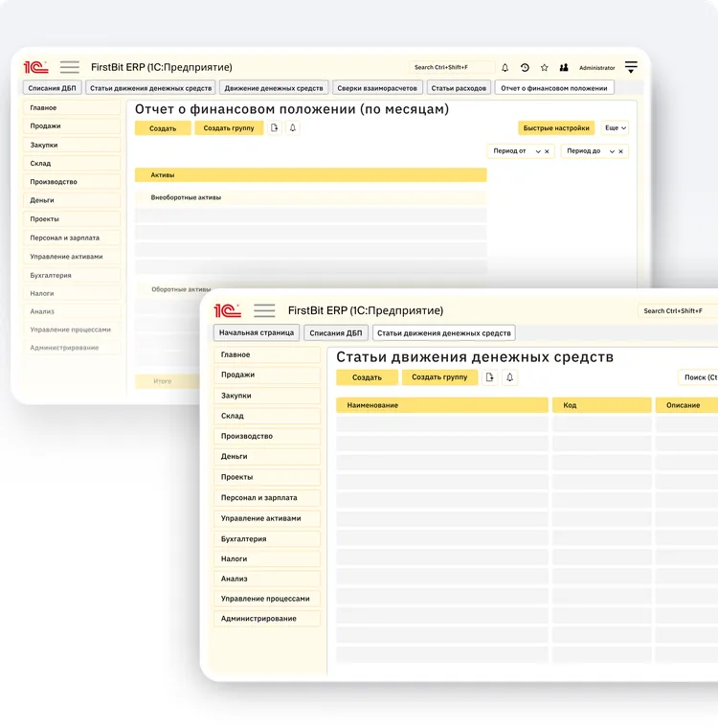Switch to the Сверки взаиморасчетов tab
718x728 pixels.
click(376, 88)
